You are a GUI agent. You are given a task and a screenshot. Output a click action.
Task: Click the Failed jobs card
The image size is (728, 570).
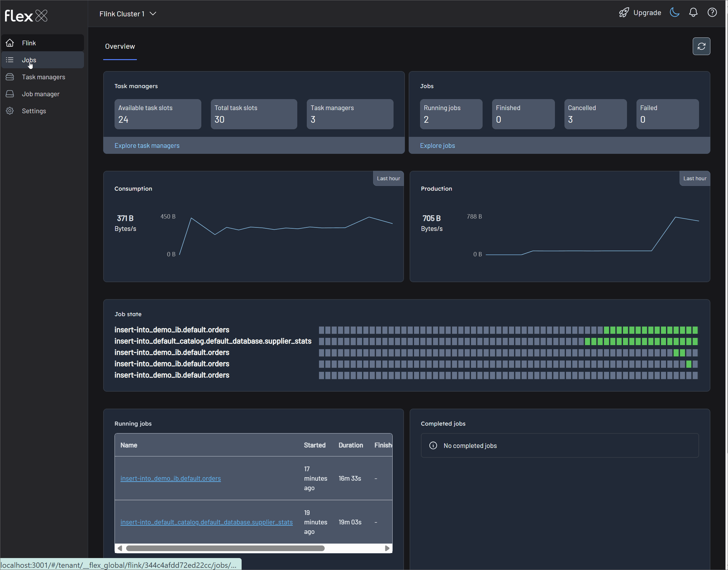pos(667,114)
